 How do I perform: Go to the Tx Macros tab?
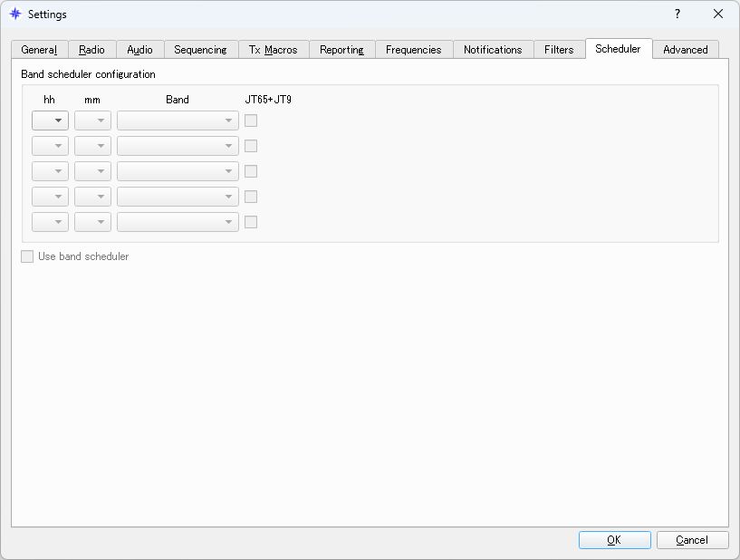coord(274,50)
